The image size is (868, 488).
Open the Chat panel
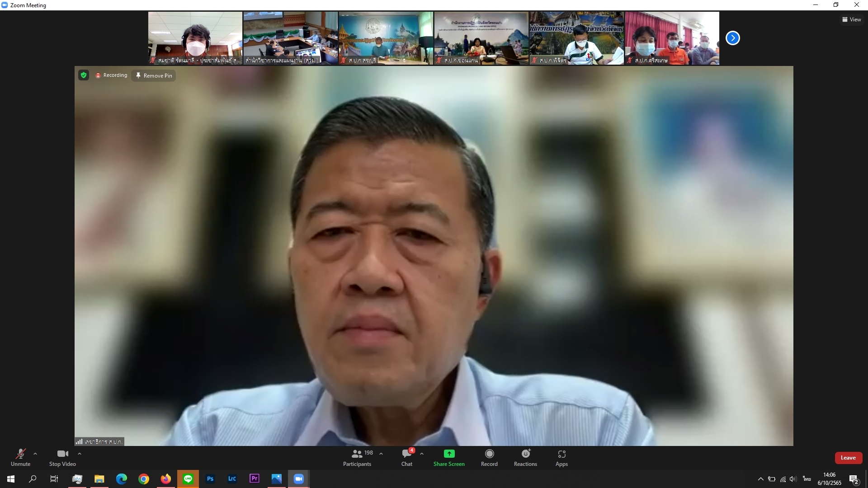pos(407,457)
